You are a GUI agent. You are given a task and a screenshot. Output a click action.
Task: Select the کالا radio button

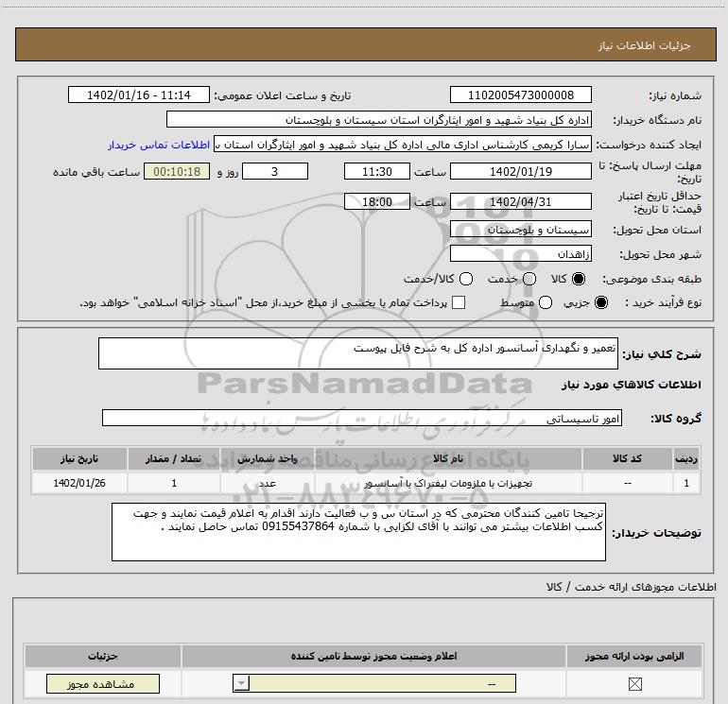pyautogui.click(x=579, y=279)
